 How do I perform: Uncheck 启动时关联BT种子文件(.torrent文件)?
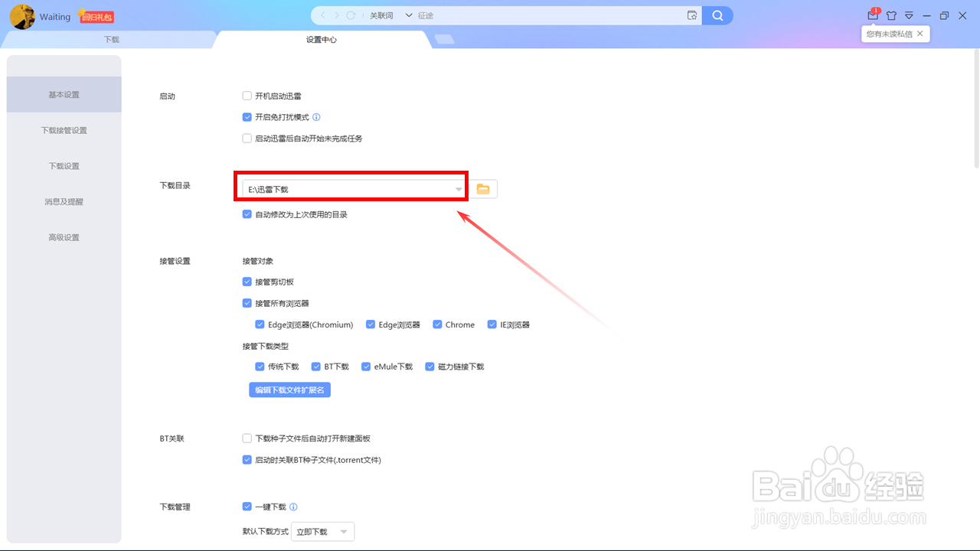(247, 460)
